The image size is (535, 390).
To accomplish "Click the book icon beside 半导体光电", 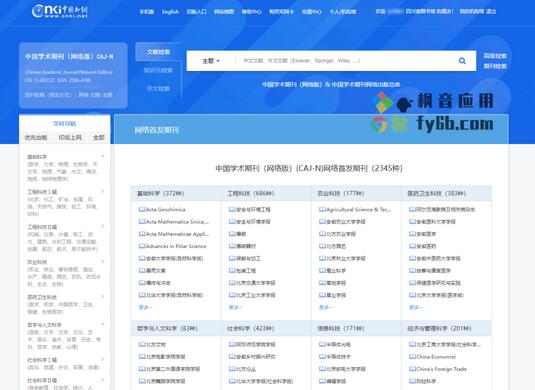I will click(x=322, y=345).
